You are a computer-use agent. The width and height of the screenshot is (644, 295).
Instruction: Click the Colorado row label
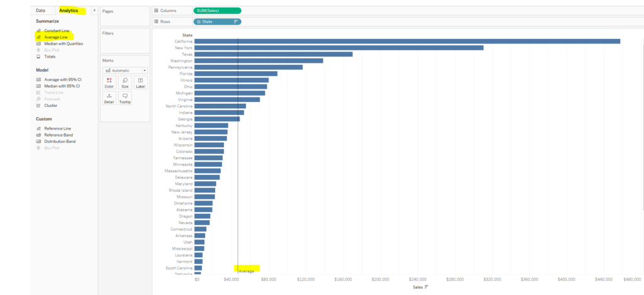(x=184, y=152)
